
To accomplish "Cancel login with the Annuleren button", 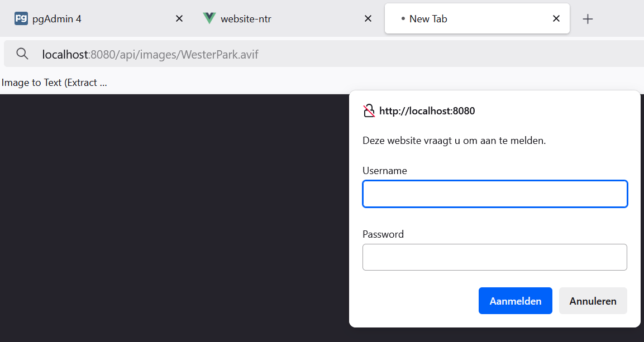I will [x=593, y=301].
